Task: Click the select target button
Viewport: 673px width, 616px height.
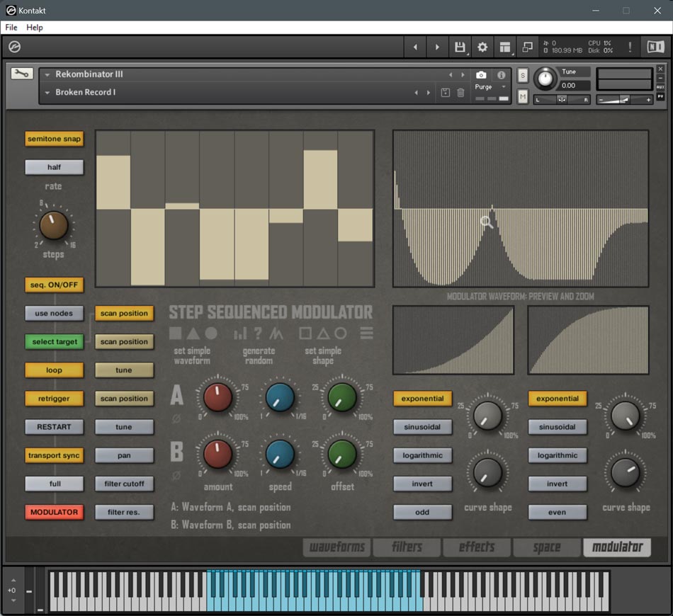Action: 54,342
